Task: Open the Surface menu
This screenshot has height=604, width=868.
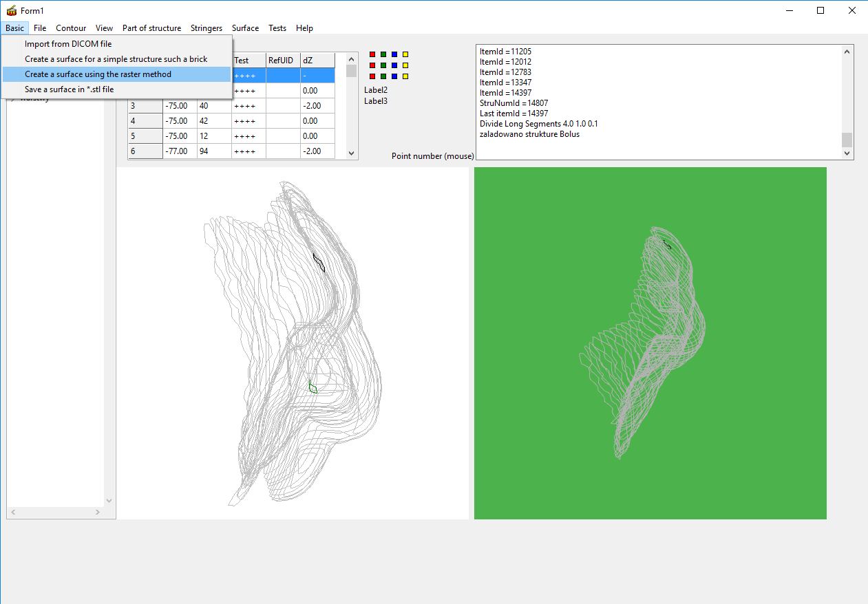Action: [245, 28]
